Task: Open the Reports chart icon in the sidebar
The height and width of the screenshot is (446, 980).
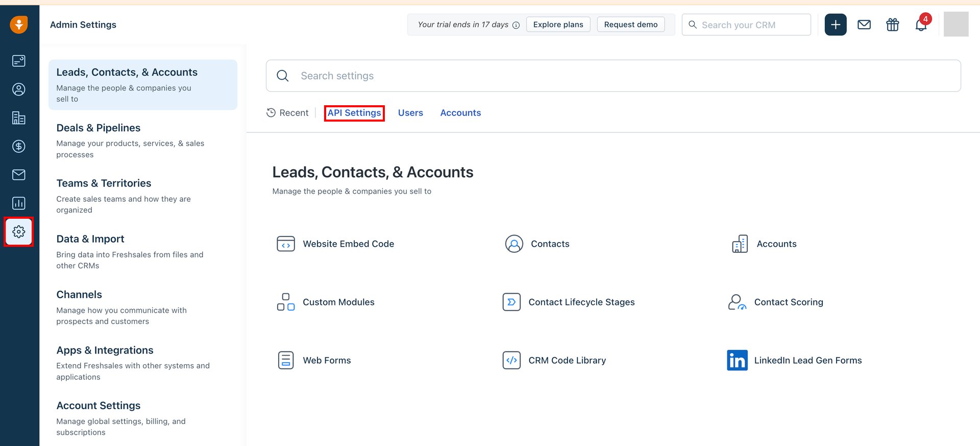Action: tap(19, 203)
